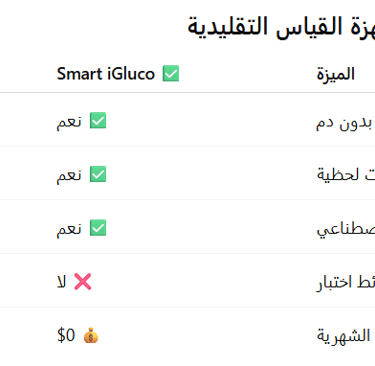The image size is (375, 366).
Task: Click نعم in the لحظية row
Action: pyautogui.click(x=69, y=175)
